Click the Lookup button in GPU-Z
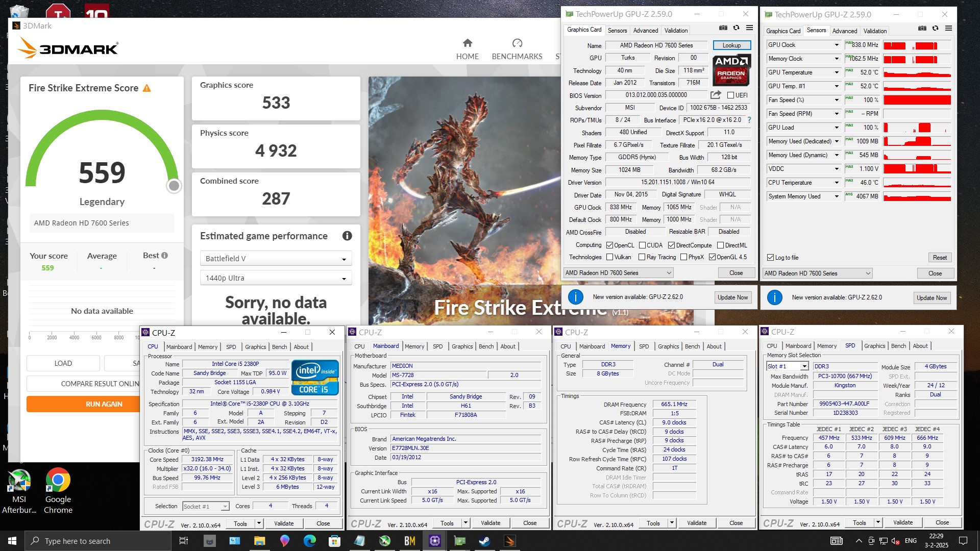The image size is (980, 551). 731,45
